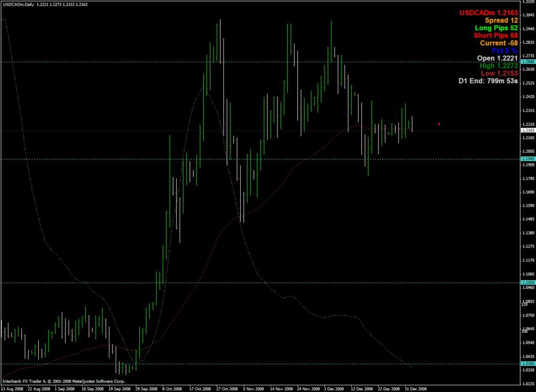Image resolution: width=536 pixels, height=392 pixels.
Task: Select the 1.0225 price axis label
Action: [528, 384]
